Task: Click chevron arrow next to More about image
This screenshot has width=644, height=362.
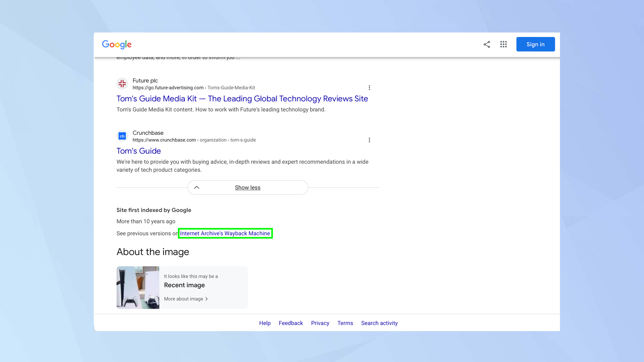Action: tap(206, 299)
